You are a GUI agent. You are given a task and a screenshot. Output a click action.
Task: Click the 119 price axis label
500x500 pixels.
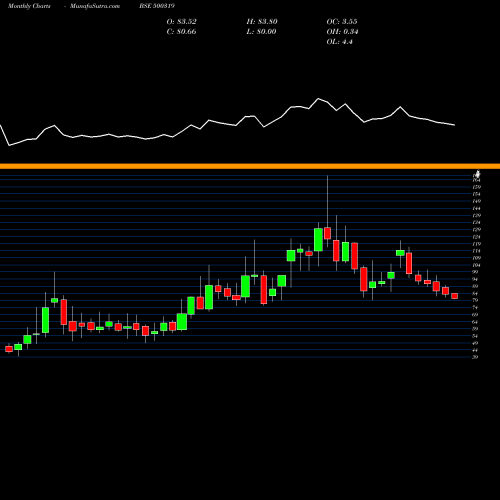pos(477,244)
